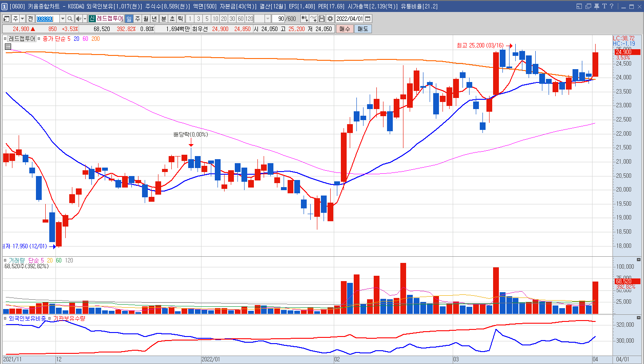
Task: Click the window layout icon in title bar
Action: (579, 6)
